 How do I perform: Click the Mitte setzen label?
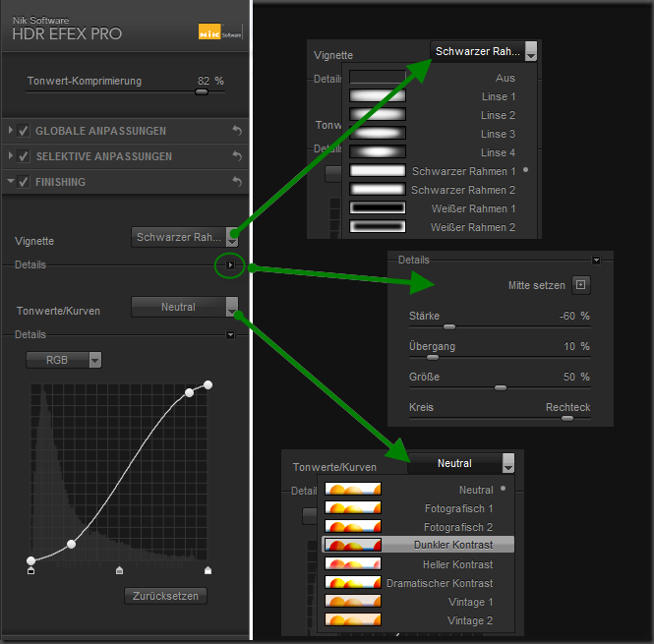pyautogui.click(x=536, y=285)
